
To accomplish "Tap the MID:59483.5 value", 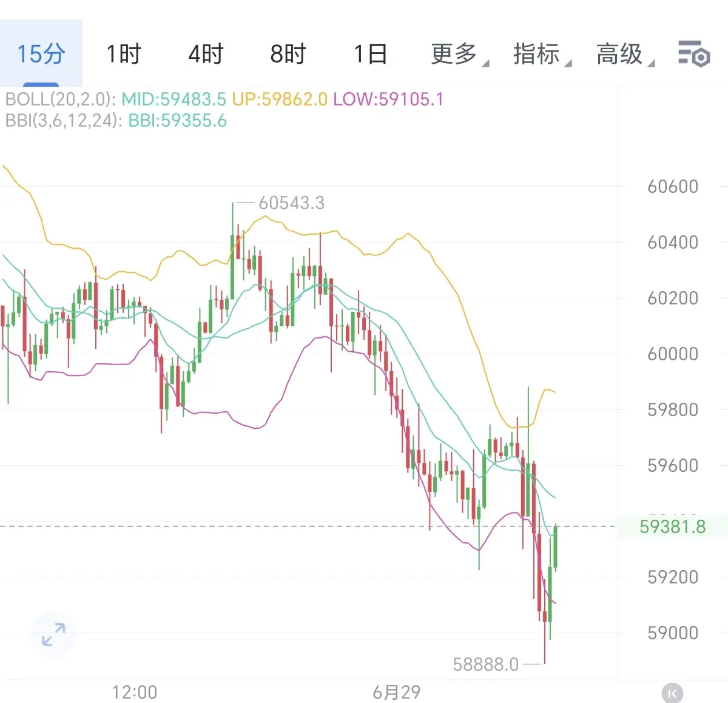I will coord(174,99).
